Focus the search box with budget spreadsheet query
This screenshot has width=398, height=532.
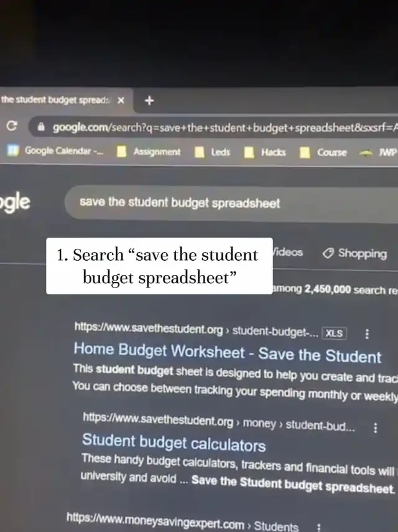tap(231, 203)
